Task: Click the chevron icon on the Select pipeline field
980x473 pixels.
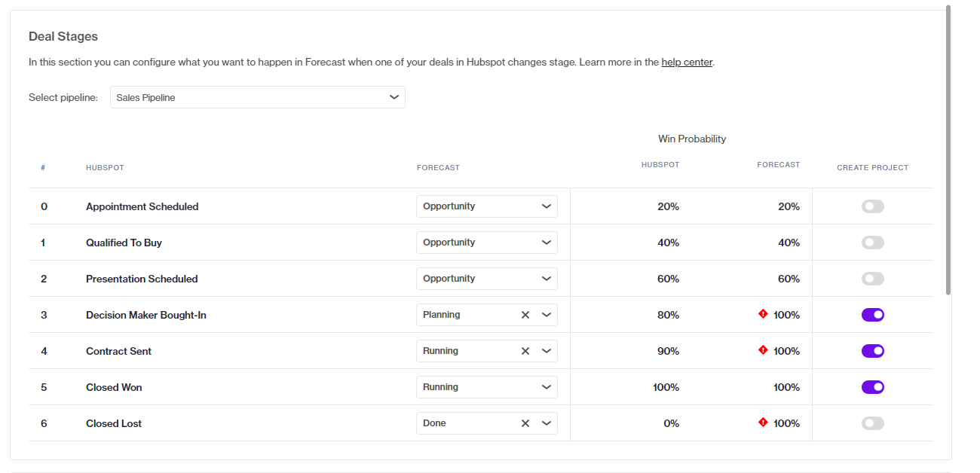Action: (394, 97)
